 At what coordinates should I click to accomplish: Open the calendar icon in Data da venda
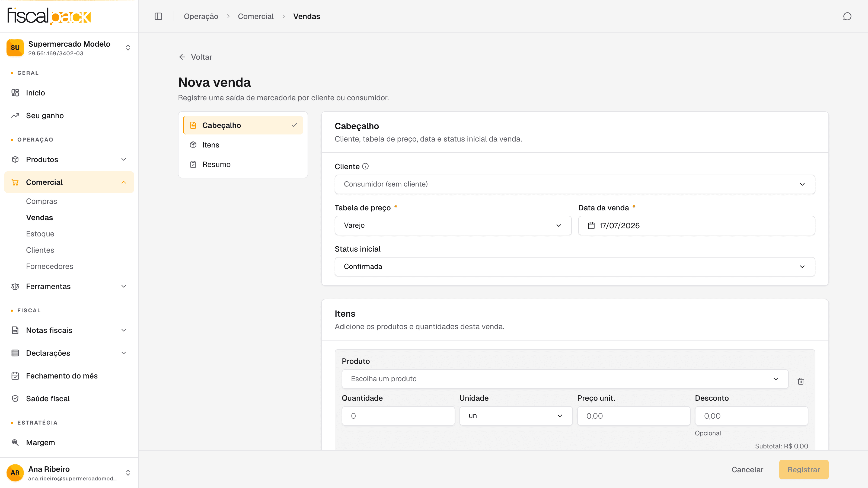coord(591,226)
